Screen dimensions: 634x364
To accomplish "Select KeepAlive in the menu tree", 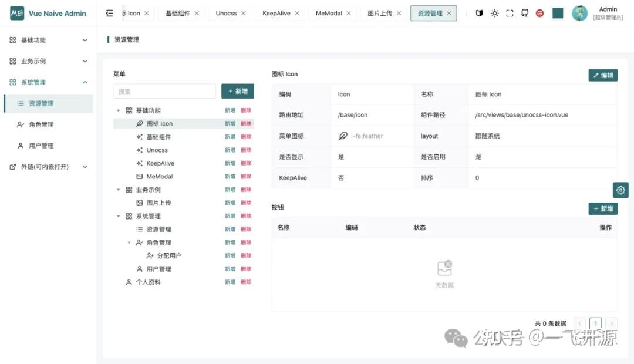I will tap(160, 163).
